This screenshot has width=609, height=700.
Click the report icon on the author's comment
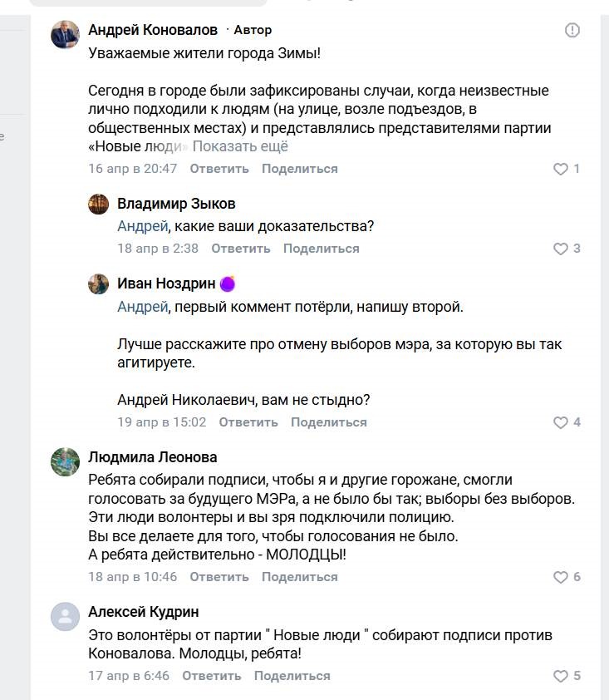pos(572,30)
